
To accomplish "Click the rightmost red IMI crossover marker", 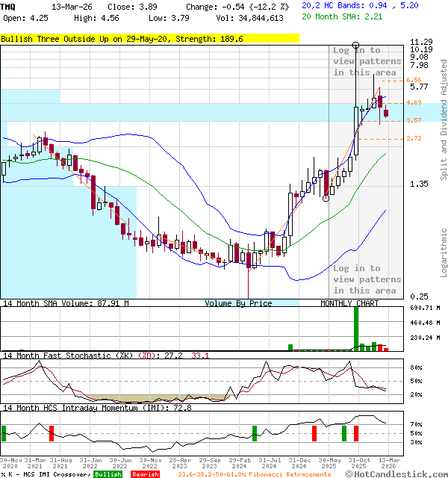I will click(356, 432).
